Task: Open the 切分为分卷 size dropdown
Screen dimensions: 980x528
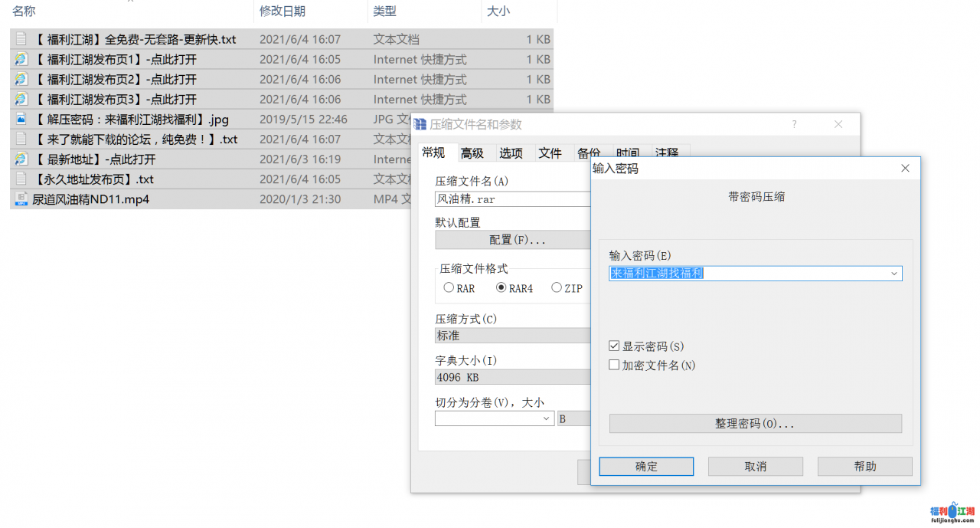Action: coord(547,418)
